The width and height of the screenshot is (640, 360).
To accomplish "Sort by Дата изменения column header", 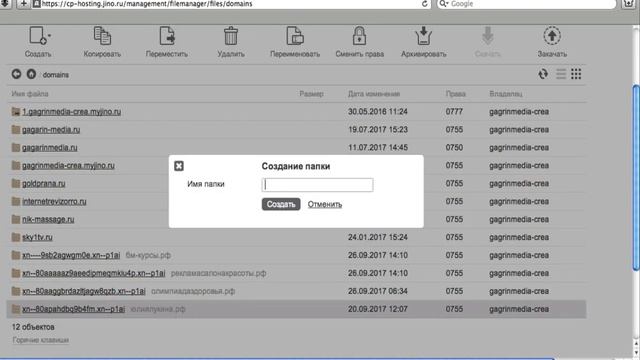I will click(x=374, y=94).
